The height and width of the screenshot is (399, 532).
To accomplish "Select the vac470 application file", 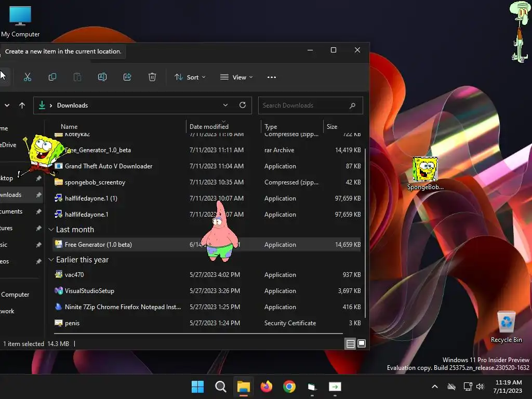I will point(207,275).
